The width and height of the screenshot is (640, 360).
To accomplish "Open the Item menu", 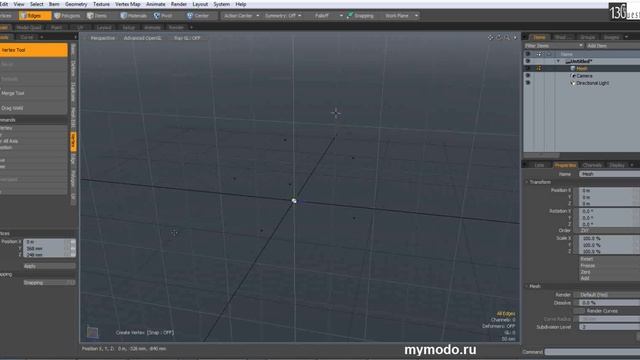I will tap(54, 4).
